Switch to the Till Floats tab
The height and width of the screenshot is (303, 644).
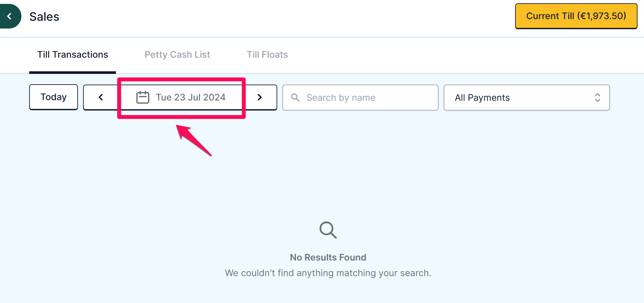click(267, 54)
